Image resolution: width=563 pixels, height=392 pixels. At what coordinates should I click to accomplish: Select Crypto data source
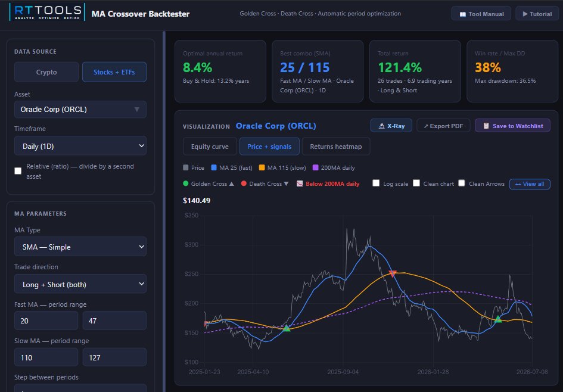point(46,72)
